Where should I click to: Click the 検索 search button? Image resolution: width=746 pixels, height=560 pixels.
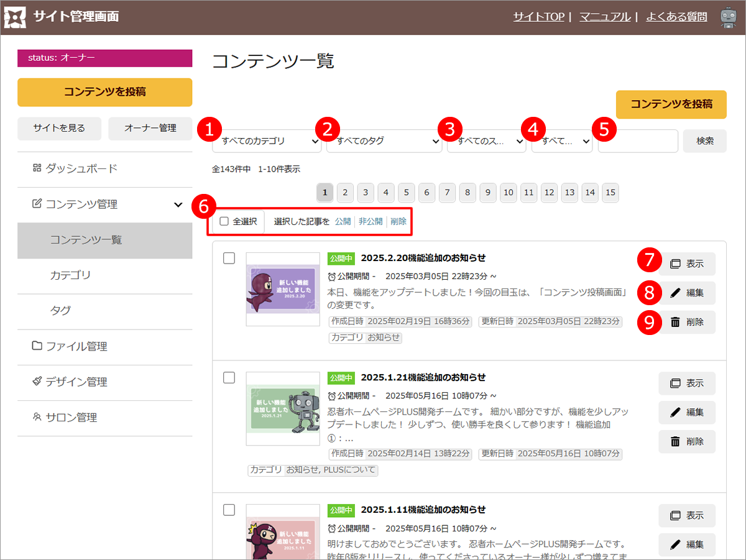click(704, 141)
